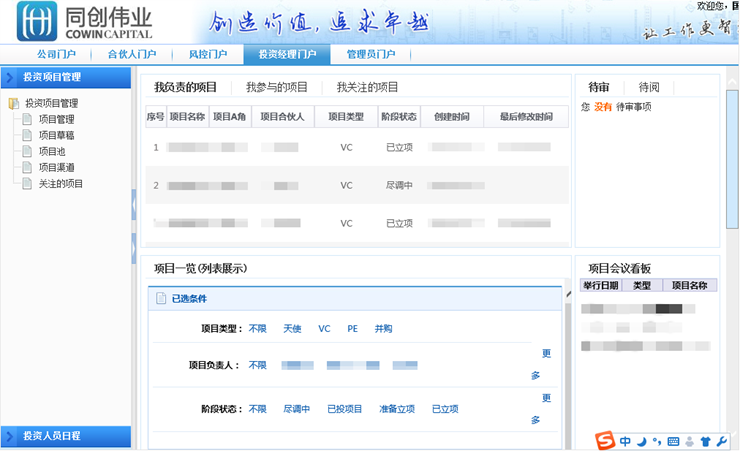740x451 pixels.
Task: Click the shirt skin icon in IME bar
Action: (x=705, y=441)
